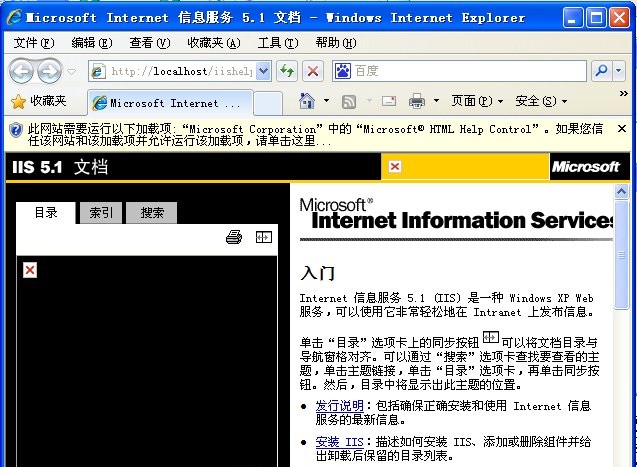Expand the RSS feeds dropdown arrow
This screenshot has width=637, height=467.
coord(369,101)
